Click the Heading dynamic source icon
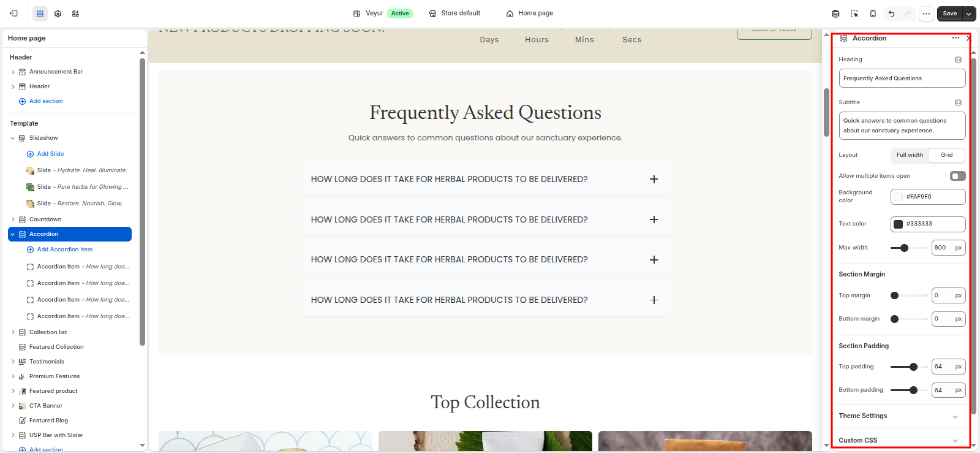Screen dimensions: 980x453 [958, 59]
